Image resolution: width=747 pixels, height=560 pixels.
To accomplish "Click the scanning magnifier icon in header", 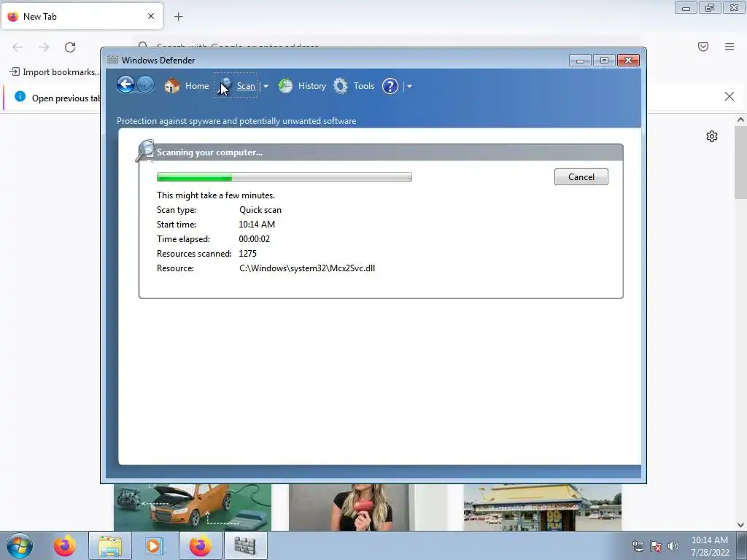I will [x=145, y=151].
